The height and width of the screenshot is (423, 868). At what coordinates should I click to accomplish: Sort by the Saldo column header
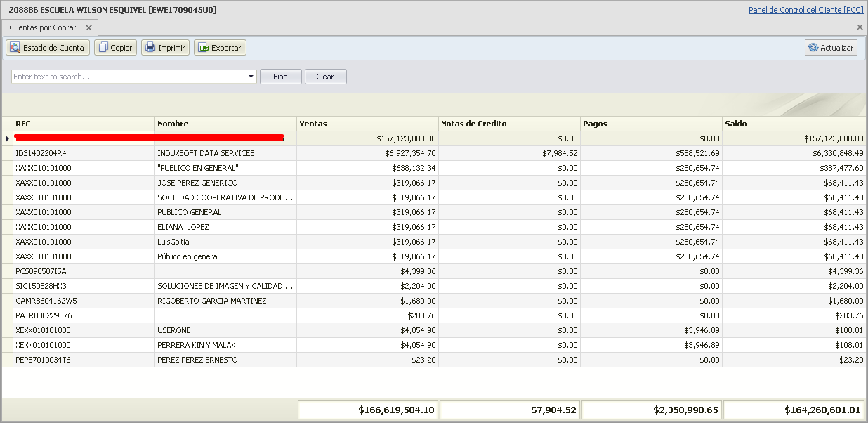pos(793,124)
